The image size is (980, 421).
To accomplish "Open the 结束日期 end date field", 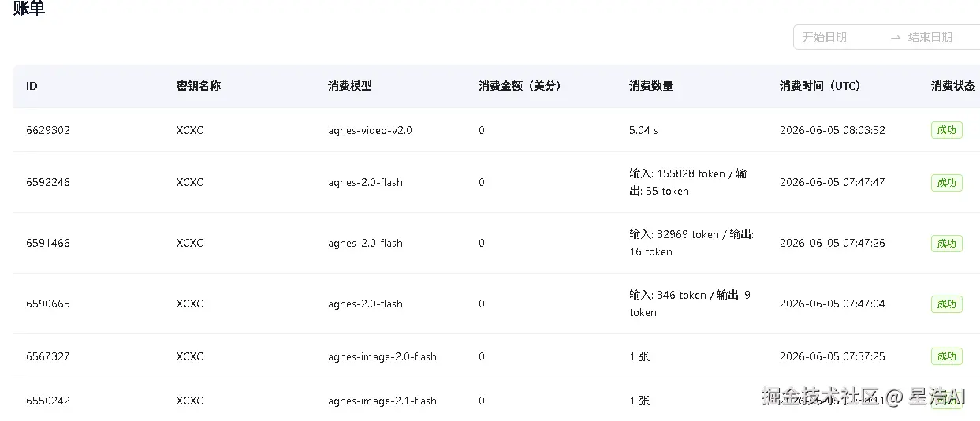I will tap(930, 37).
